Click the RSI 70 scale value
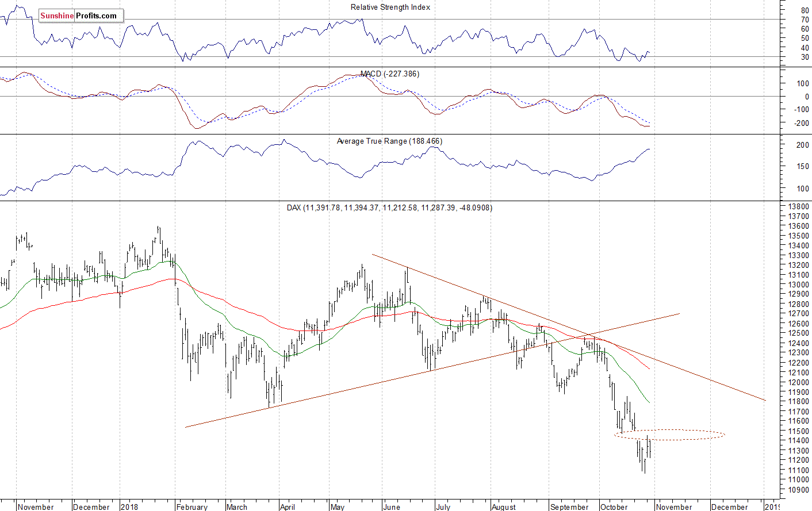The height and width of the screenshot is (511, 812). [x=805, y=20]
